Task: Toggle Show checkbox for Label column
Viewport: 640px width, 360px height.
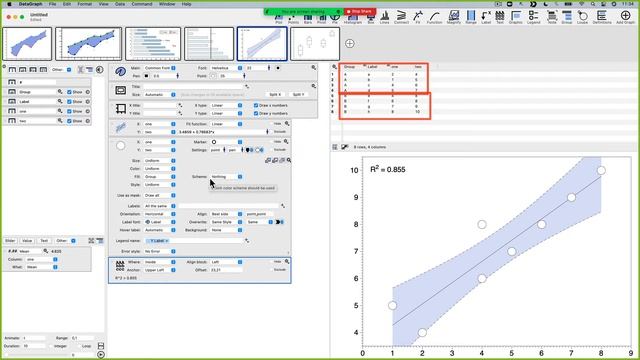Action: [x=69, y=102]
